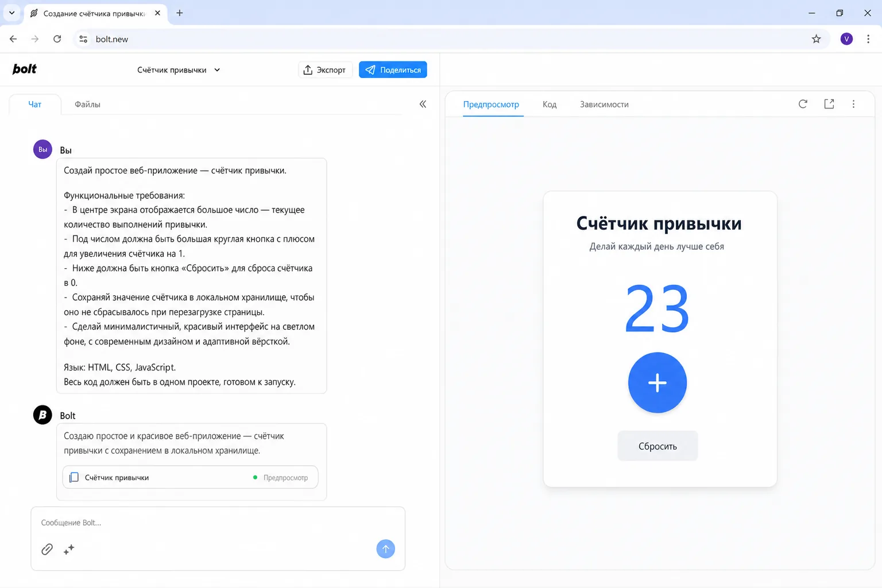Click the Счётчик привычки heading in preview
This screenshot has width=882, height=588.
[x=659, y=223]
